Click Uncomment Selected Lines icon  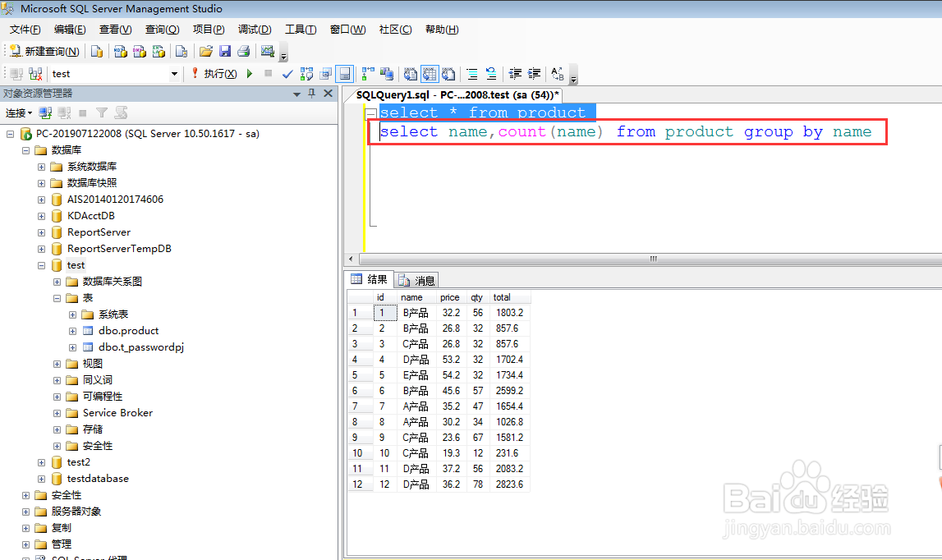[491, 74]
